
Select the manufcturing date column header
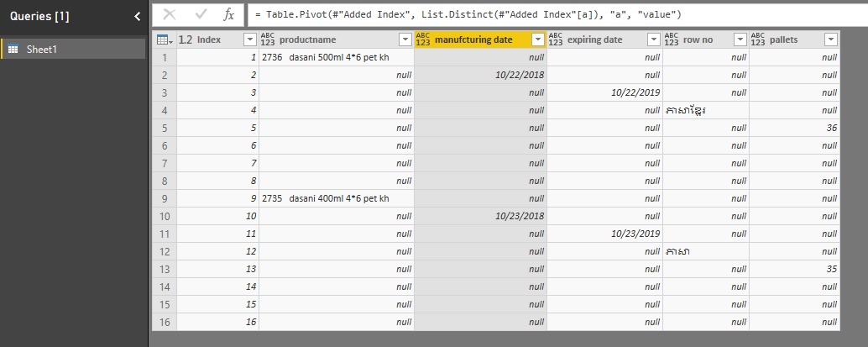click(480, 40)
